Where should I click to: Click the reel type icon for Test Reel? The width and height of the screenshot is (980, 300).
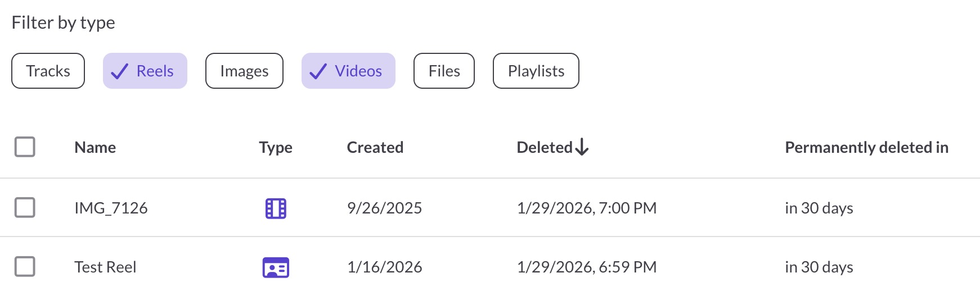point(276,267)
